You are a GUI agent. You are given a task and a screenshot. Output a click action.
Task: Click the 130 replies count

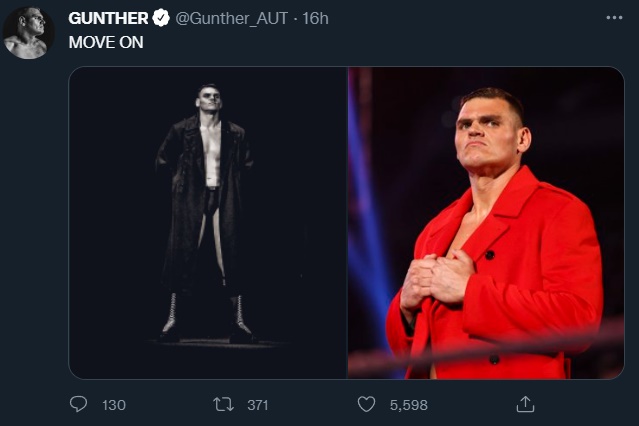coord(114,404)
